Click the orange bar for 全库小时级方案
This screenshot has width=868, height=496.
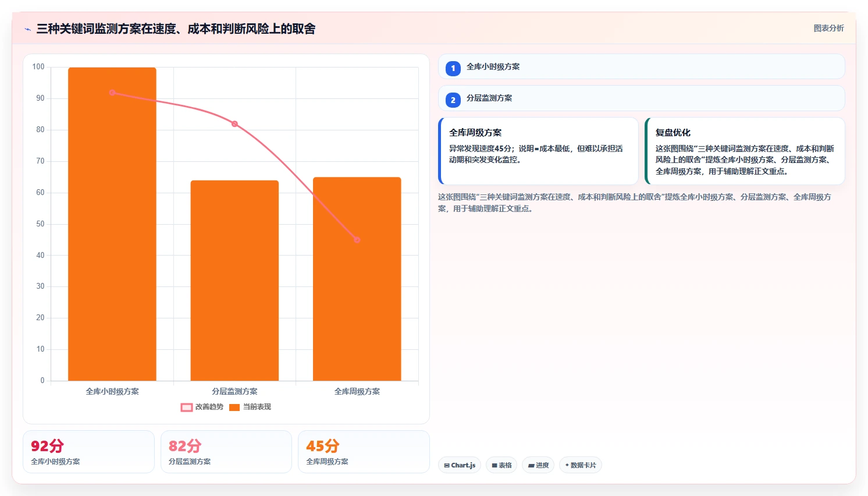click(x=112, y=224)
